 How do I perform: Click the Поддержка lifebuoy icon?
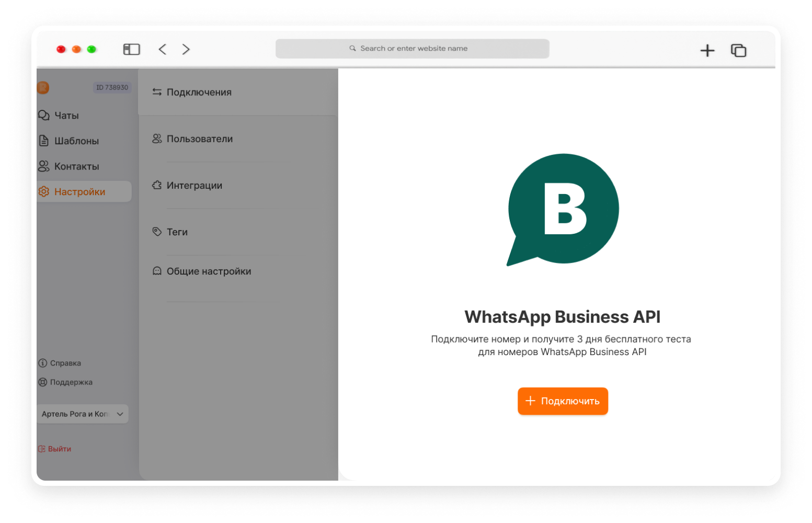pyautogui.click(x=43, y=382)
